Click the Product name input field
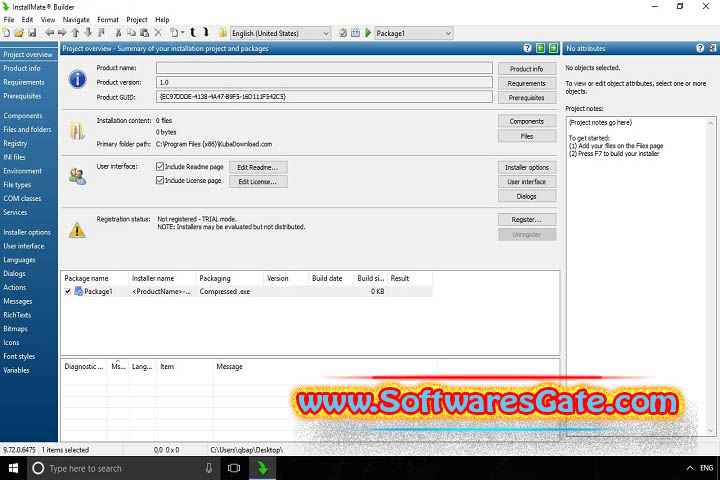The height and width of the screenshot is (480, 720). tap(324, 68)
